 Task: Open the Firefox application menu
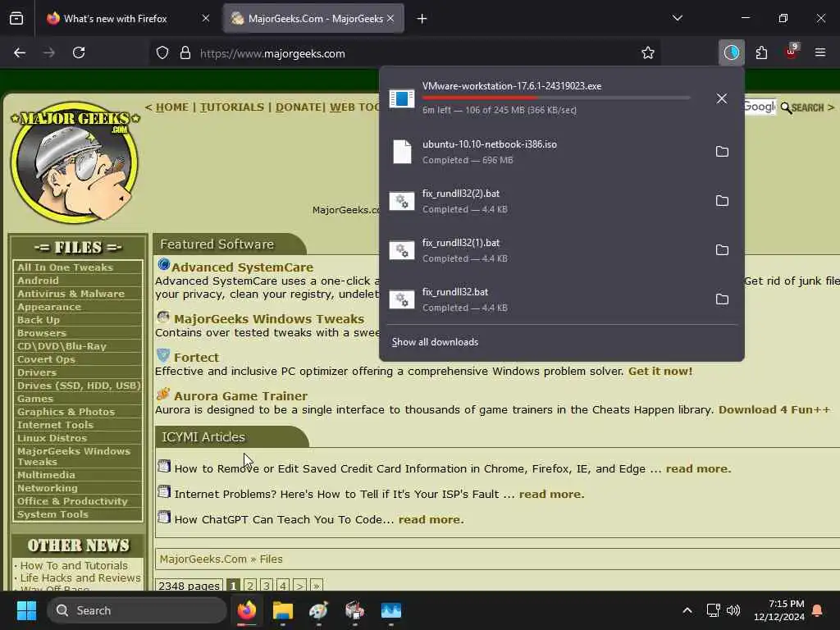tap(819, 52)
